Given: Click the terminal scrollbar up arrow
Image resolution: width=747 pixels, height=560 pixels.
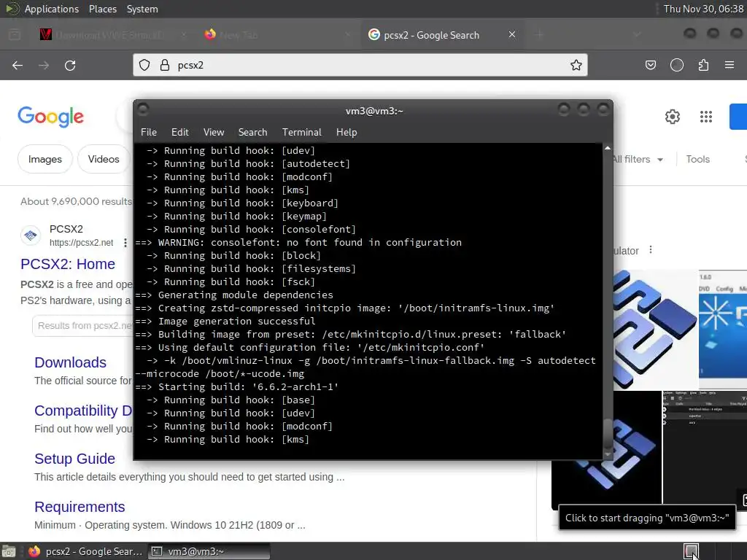Looking at the screenshot, I should pos(608,149).
